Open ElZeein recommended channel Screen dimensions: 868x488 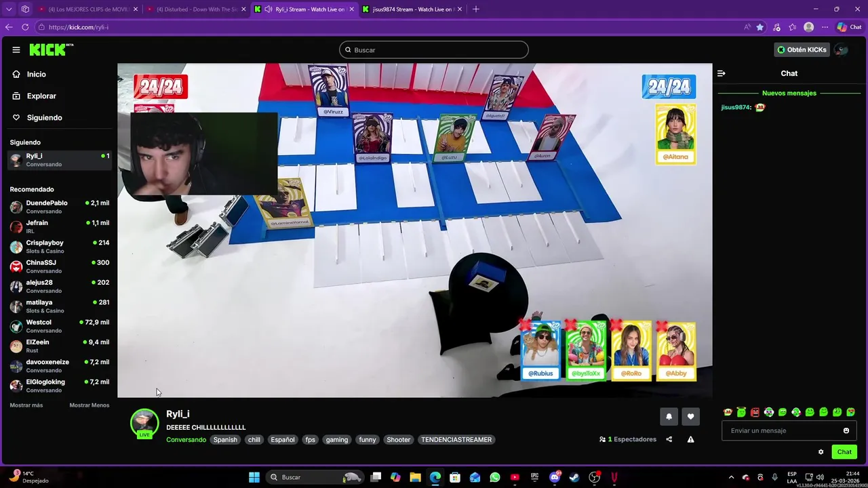60,346
